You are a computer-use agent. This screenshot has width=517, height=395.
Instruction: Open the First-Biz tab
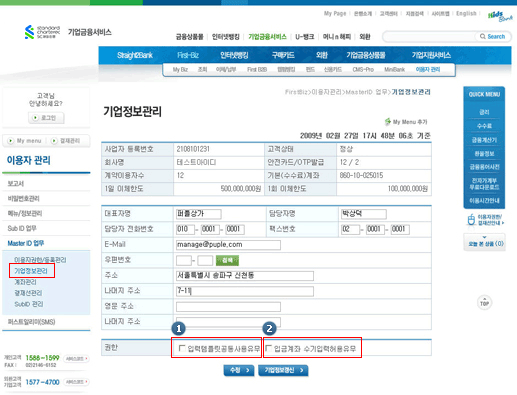188,55
